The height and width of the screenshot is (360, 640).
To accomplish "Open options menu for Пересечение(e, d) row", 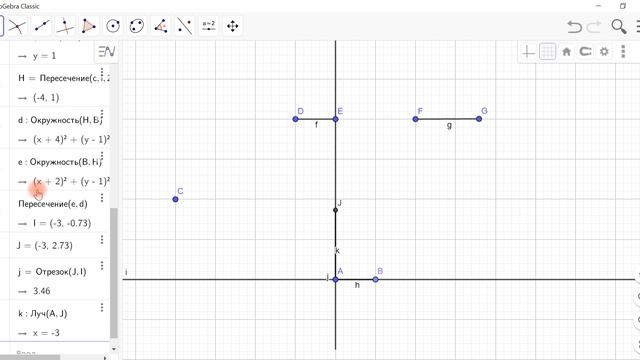I will pyautogui.click(x=102, y=198).
